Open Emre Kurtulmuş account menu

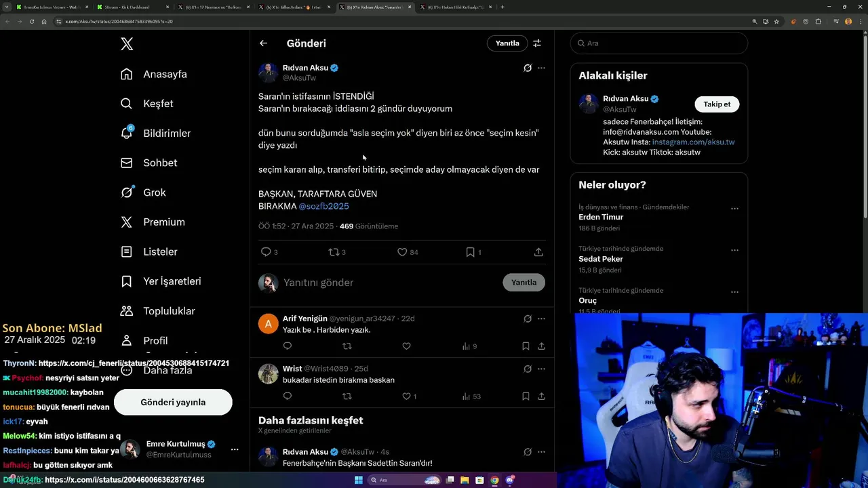coord(235,449)
